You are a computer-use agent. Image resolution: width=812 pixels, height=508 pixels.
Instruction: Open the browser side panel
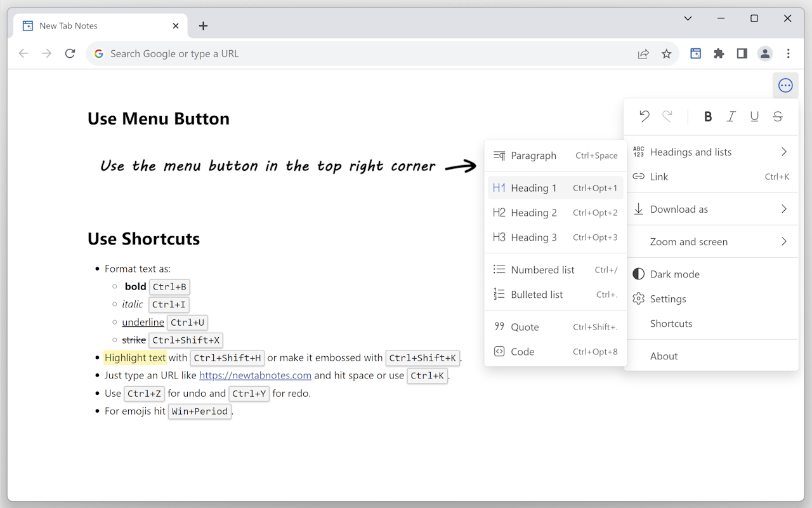[742, 53]
